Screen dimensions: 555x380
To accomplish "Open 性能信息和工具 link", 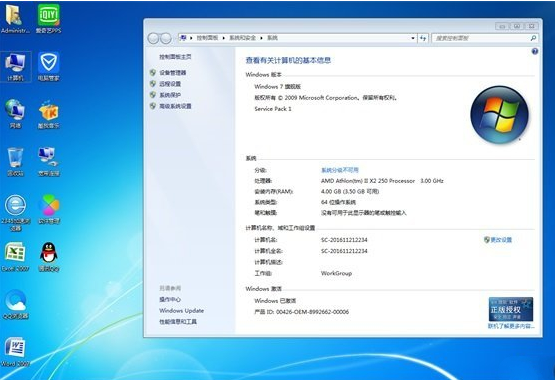I will (178, 322).
